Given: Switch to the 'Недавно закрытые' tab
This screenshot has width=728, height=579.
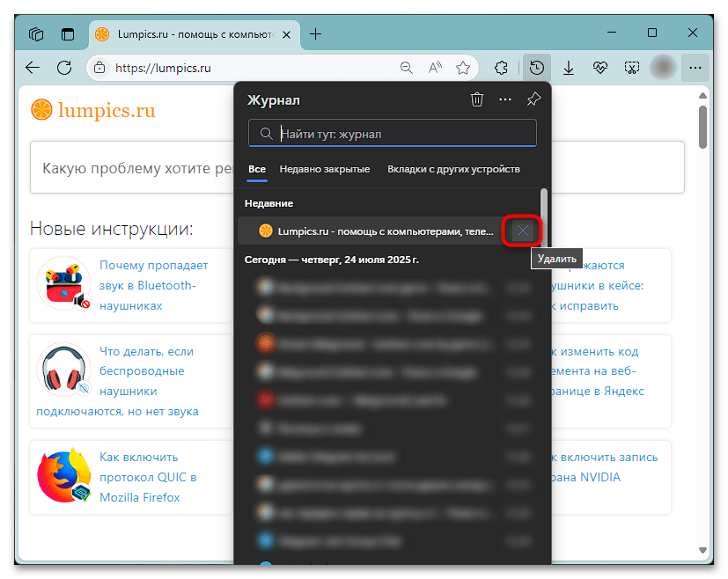Looking at the screenshot, I should (x=324, y=169).
